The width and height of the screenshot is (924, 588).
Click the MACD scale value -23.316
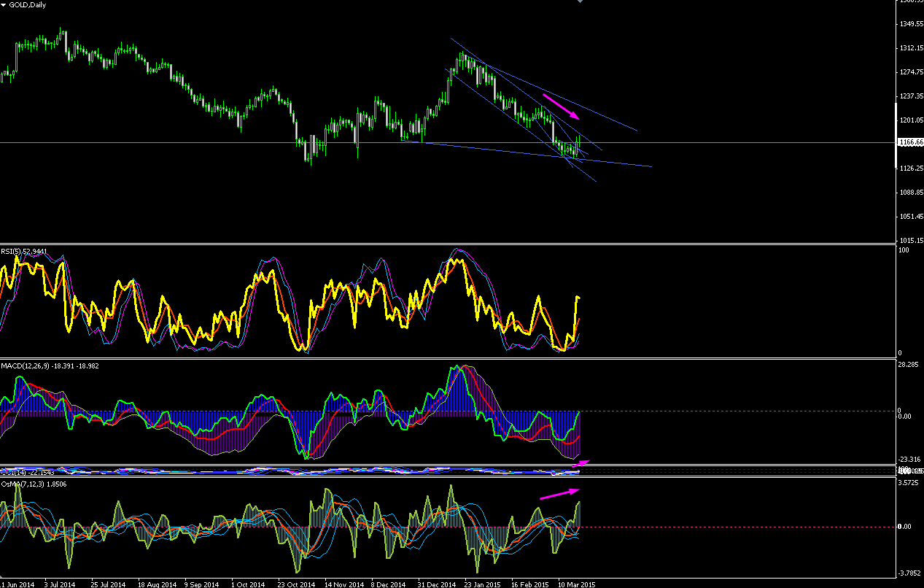[910, 459]
